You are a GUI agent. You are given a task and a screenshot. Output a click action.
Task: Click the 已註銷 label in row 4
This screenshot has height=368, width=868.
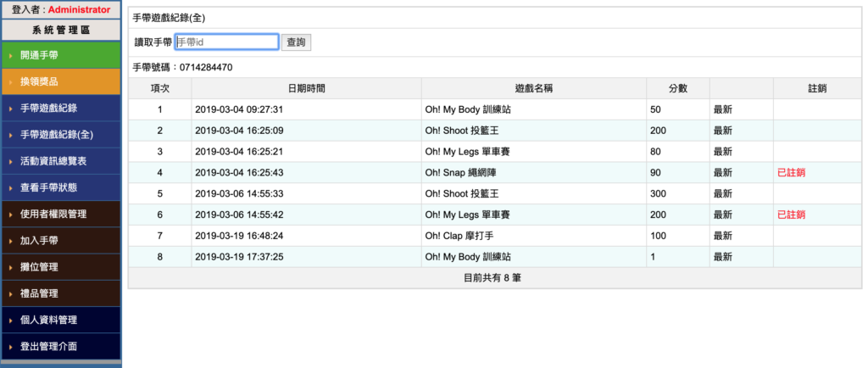point(791,173)
